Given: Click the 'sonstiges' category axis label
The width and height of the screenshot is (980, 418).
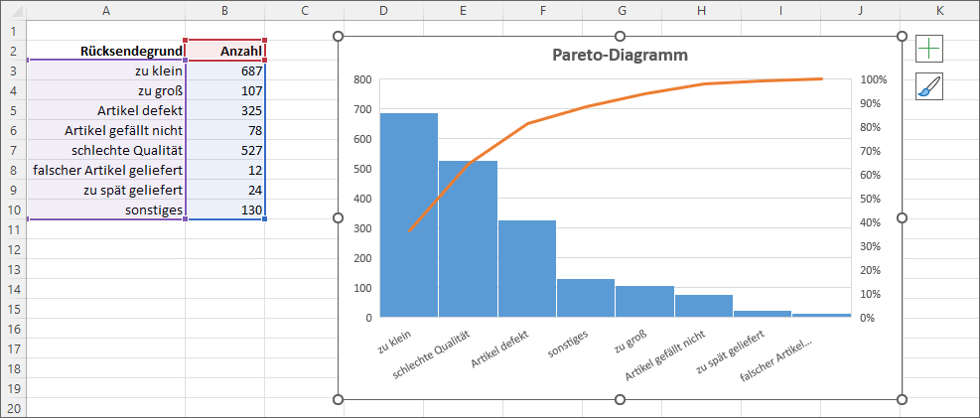Looking at the screenshot, I should pyautogui.click(x=568, y=343).
